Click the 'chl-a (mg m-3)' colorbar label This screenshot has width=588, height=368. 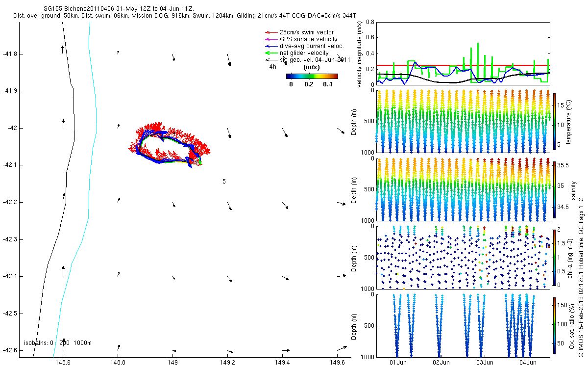(x=570, y=258)
